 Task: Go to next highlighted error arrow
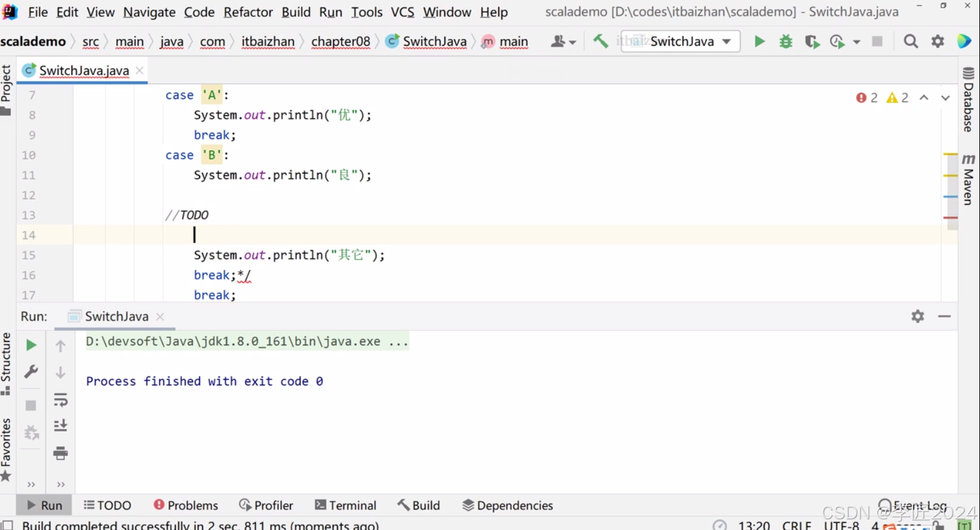coord(946,98)
